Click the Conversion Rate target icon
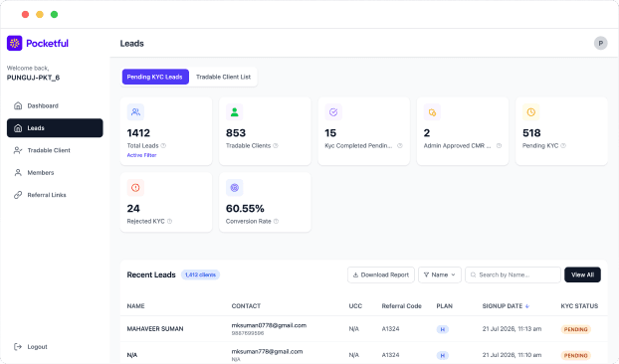This screenshot has height=364, width=619. [x=235, y=188]
